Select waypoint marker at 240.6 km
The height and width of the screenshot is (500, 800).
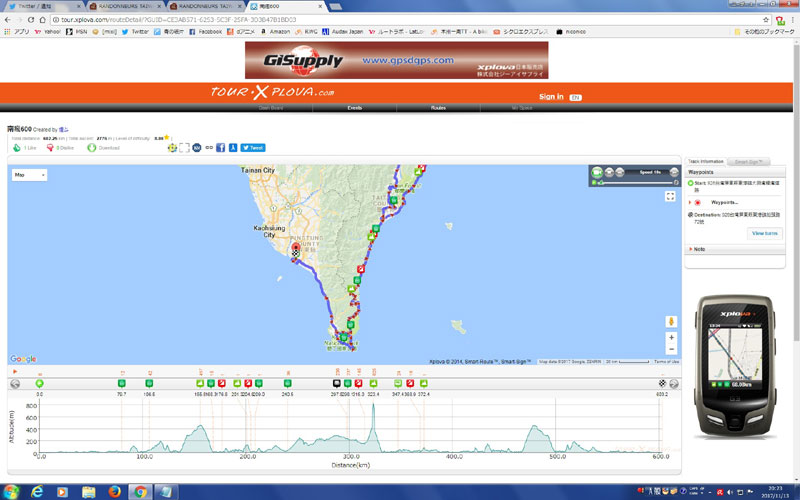click(x=287, y=383)
